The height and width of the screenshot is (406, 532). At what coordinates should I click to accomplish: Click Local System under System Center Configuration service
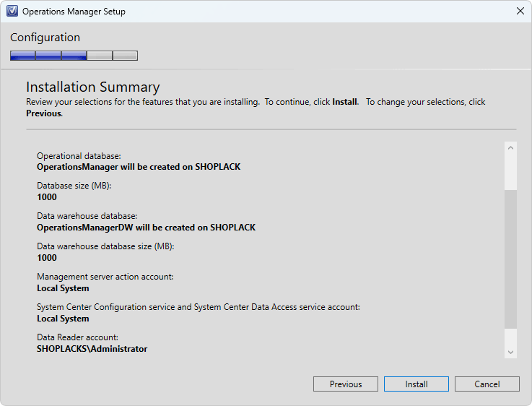[63, 319]
